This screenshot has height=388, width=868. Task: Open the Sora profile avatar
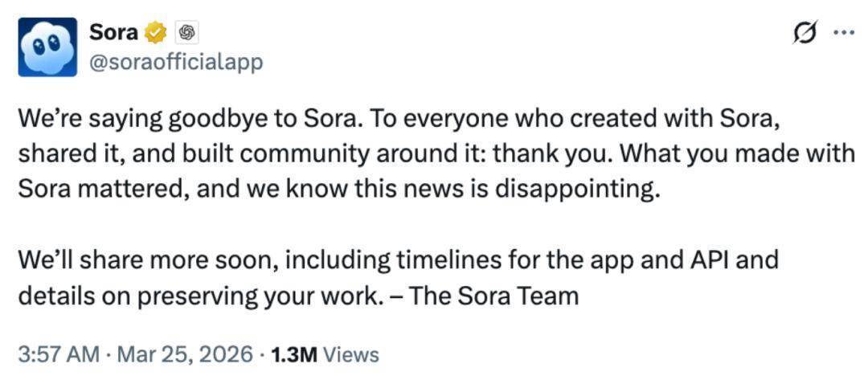click(x=47, y=47)
